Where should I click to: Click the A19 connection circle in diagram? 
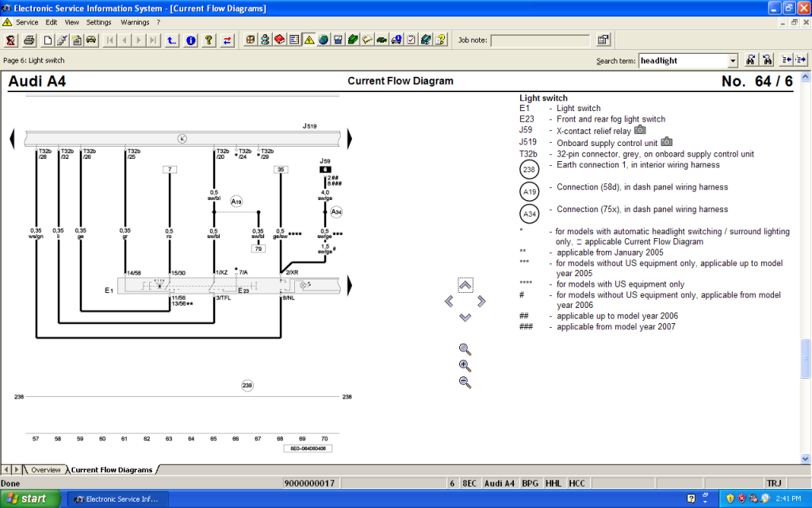point(236,202)
